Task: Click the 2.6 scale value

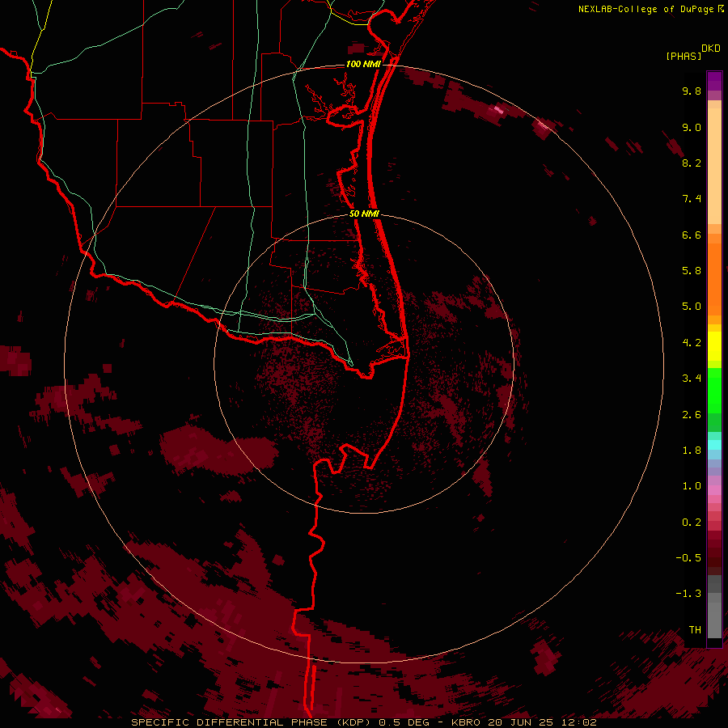Action: pyautogui.click(x=692, y=415)
